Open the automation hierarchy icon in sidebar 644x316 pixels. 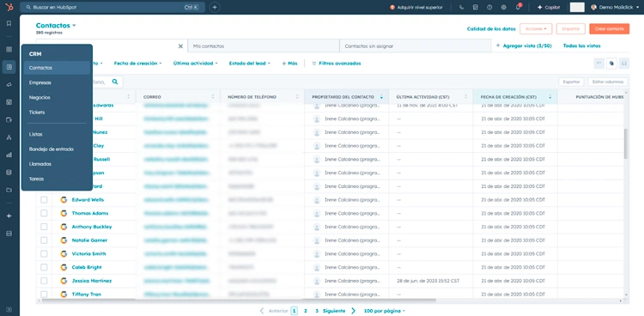click(9, 137)
